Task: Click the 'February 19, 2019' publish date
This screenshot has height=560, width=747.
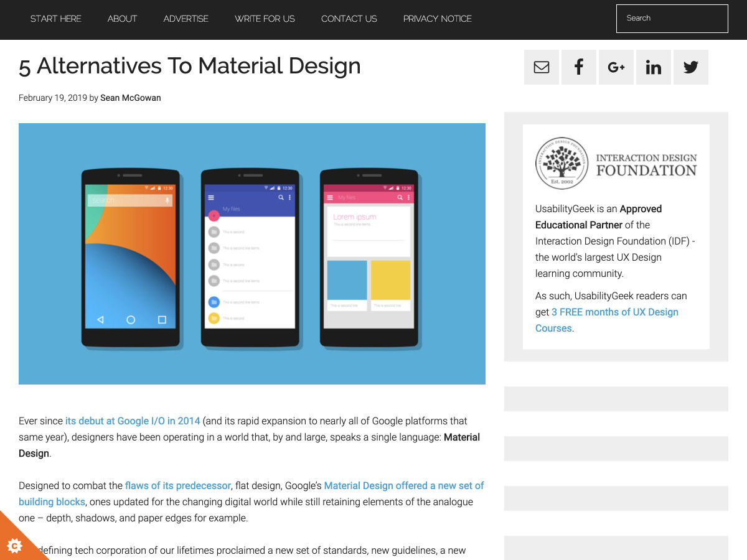Action: [x=52, y=98]
